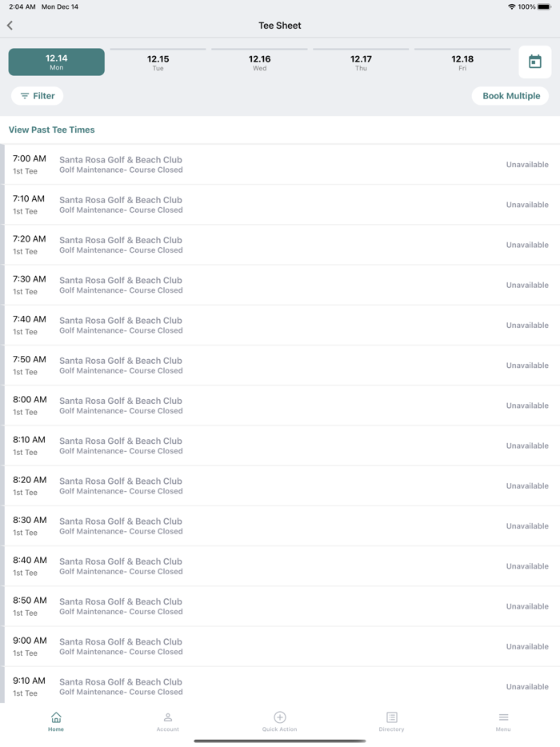
Task: Select the 12.14 Mon date tab
Action: [x=57, y=62]
